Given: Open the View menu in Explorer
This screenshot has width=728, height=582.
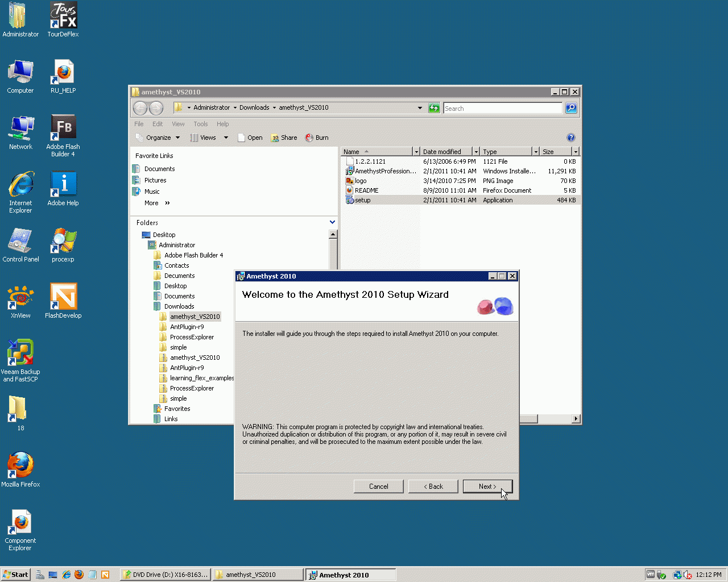Looking at the screenshot, I should click(178, 124).
